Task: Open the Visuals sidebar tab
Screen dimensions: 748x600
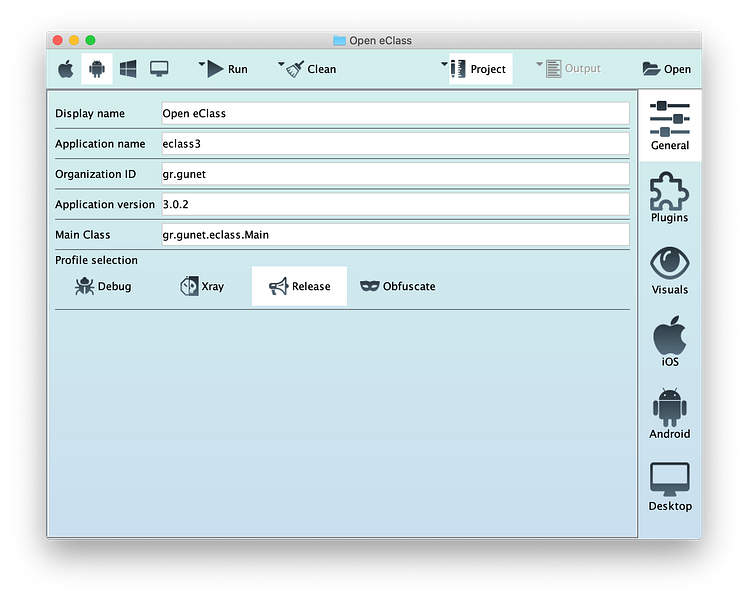Action: click(670, 270)
